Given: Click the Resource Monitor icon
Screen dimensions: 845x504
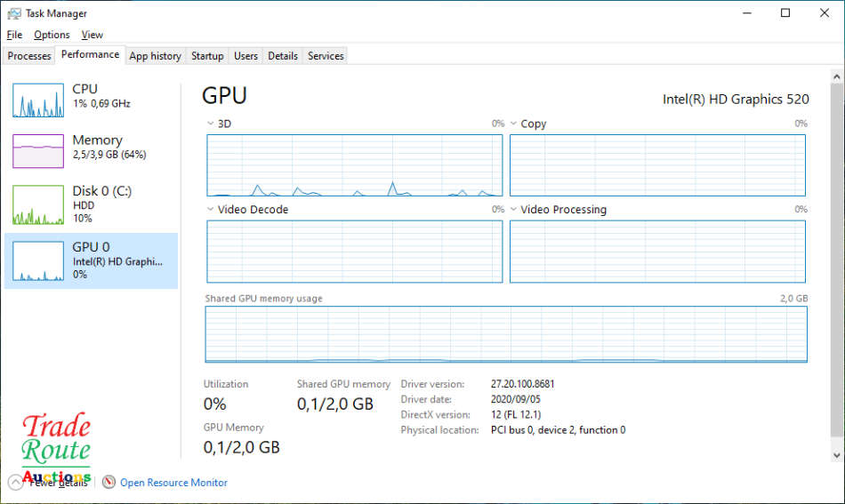Looking at the screenshot, I should [x=109, y=482].
